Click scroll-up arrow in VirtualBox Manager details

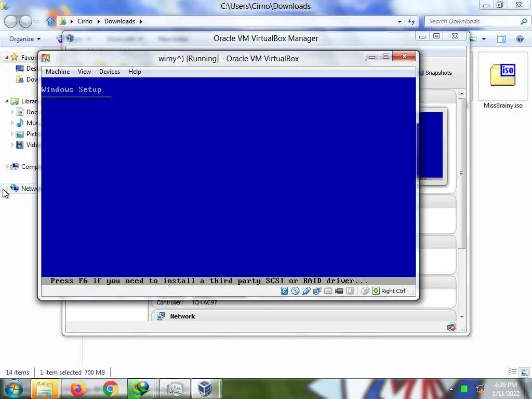pos(462,94)
